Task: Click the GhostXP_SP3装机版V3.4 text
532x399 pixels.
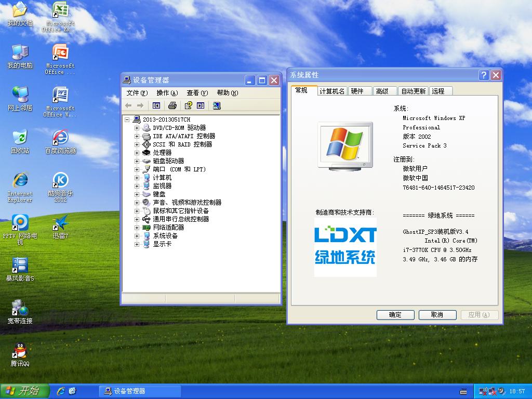Action: (436, 232)
